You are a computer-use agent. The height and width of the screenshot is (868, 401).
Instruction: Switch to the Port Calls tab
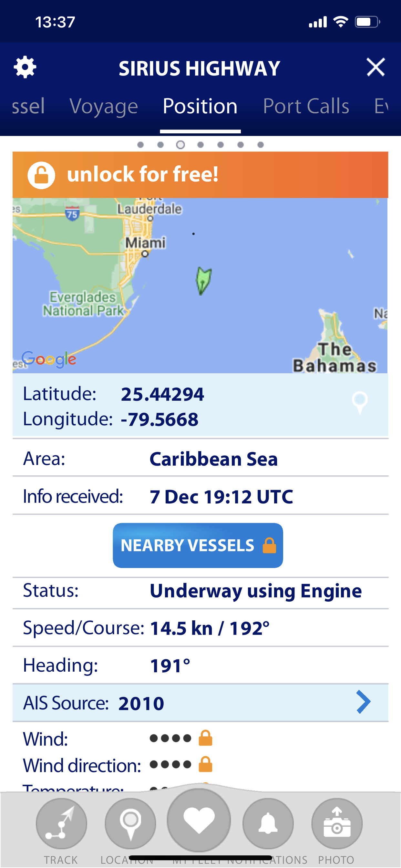(x=306, y=106)
